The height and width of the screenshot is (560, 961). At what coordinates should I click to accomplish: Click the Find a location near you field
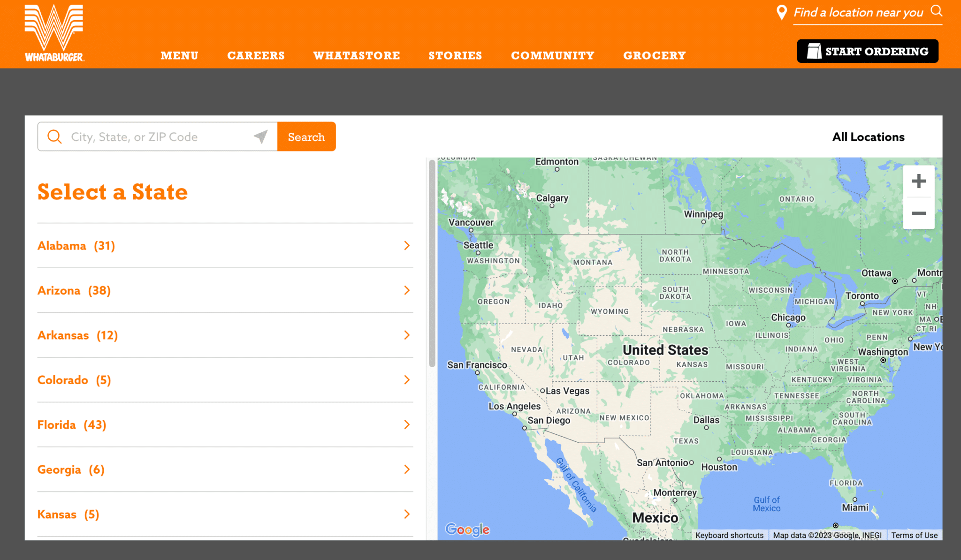[858, 13]
